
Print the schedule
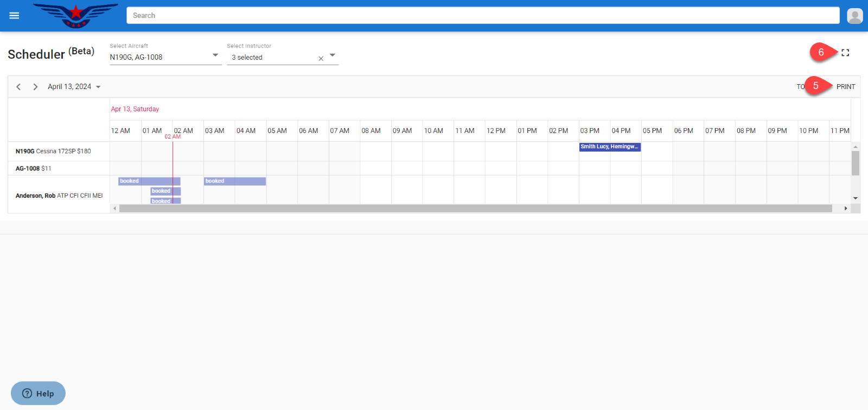coord(845,87)
